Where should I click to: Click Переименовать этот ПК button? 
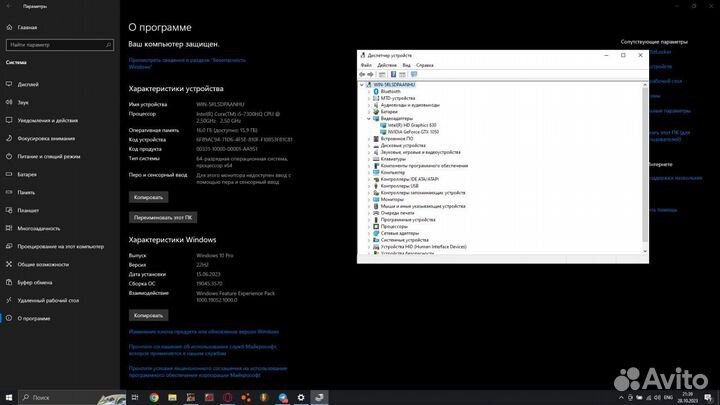(x=163, y=218)
